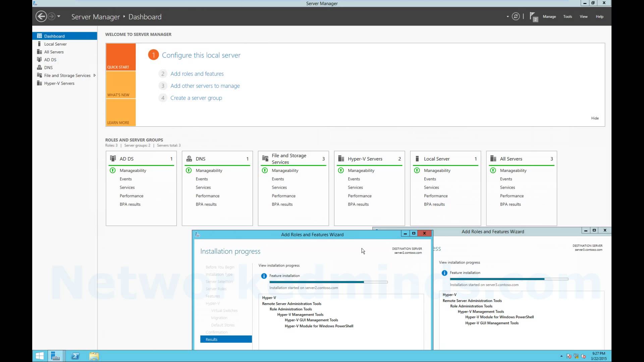Click Create a server group link

pos(196,98)
